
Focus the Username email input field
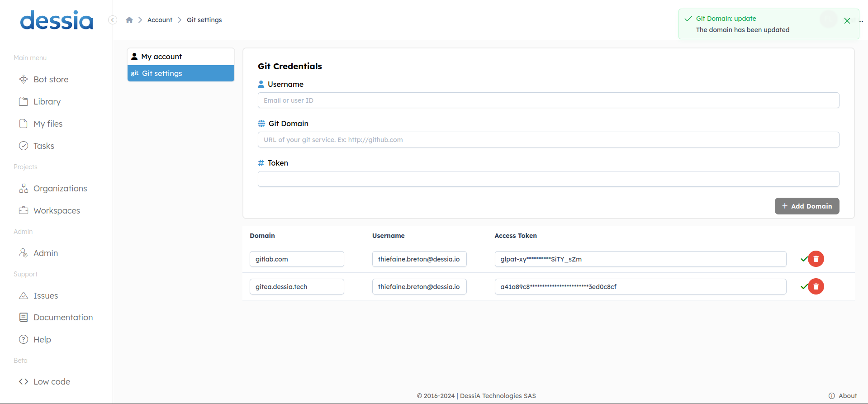point(548,100)
